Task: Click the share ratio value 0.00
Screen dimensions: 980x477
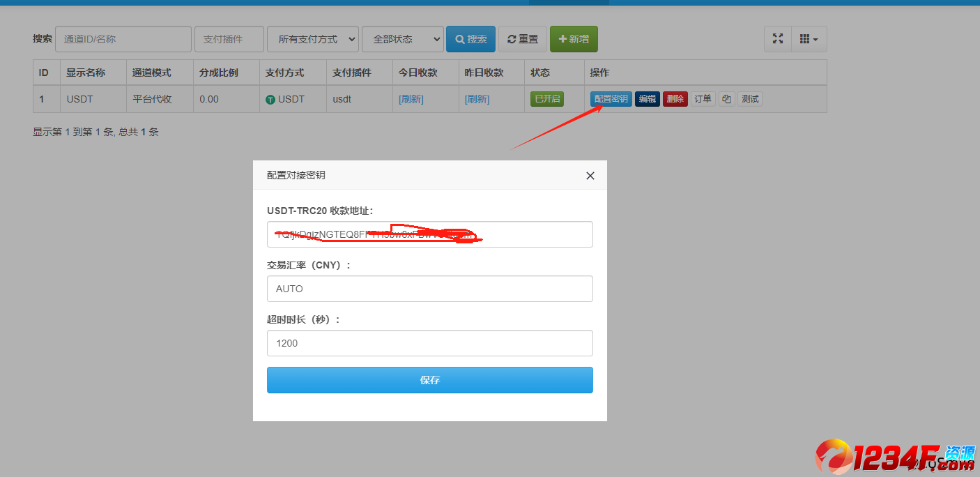Action: pos(209,99)
